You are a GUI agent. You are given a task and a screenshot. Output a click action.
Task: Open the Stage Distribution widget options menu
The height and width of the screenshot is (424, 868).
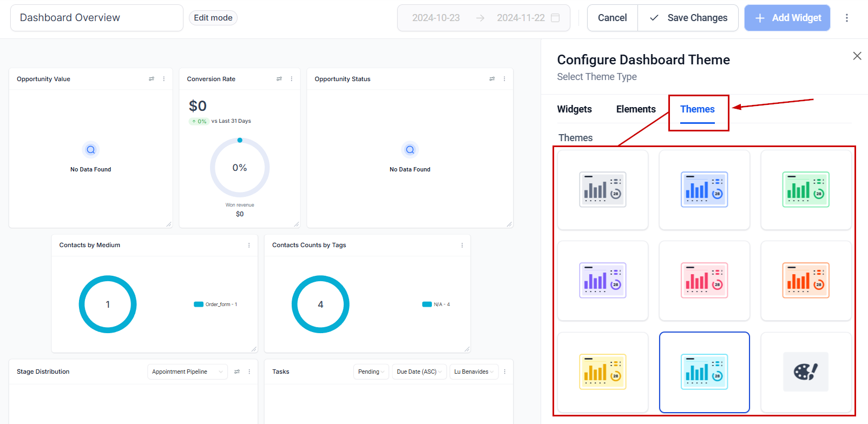pyautogui.click(x=249, y=372)
